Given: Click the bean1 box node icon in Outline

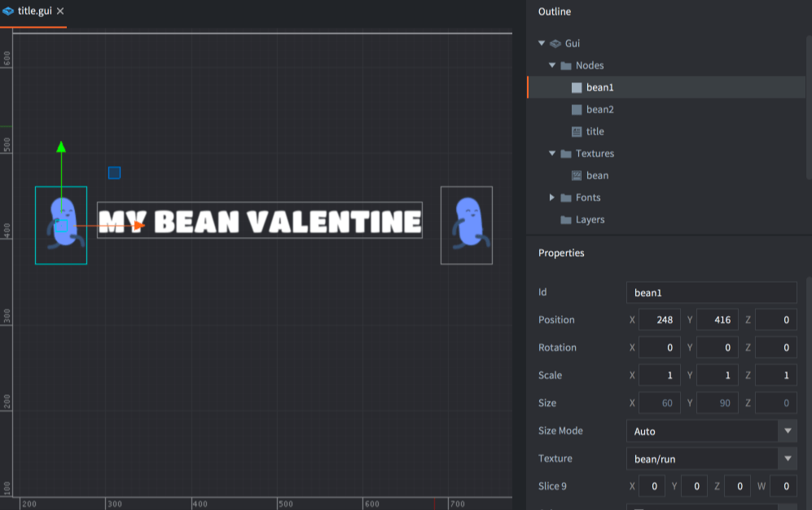Looking at the screenshot, I should pyautogui.click(x=577, y=87).
